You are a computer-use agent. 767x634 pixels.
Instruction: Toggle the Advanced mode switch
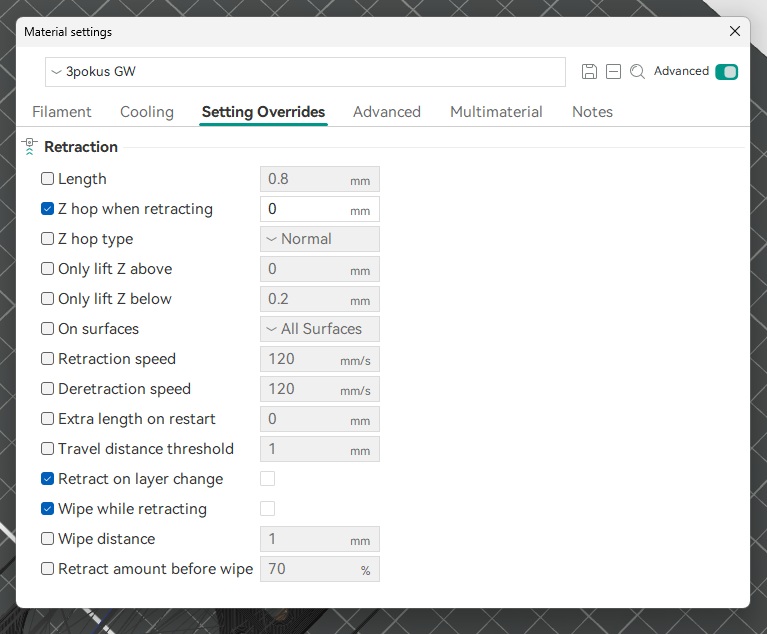pyautogui.click(x=727, y=72)
